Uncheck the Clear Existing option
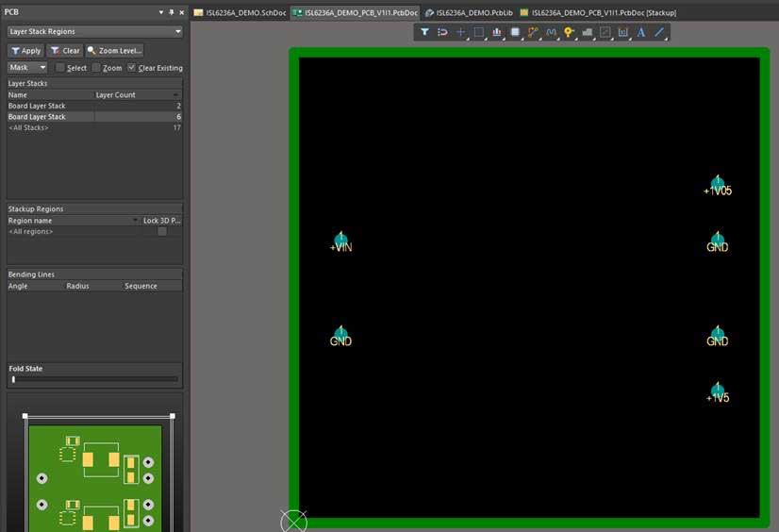Viewport: 779px width, 532px height. (131, 68)
